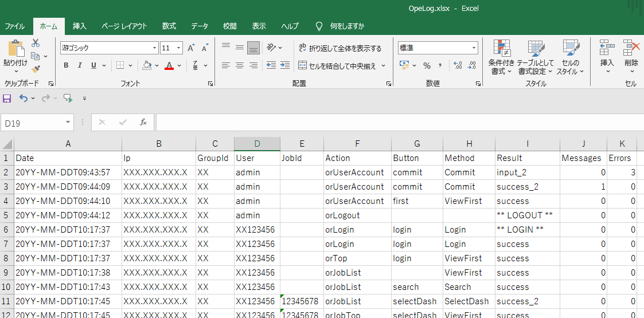Decrease indent icon

pos(271,65)
